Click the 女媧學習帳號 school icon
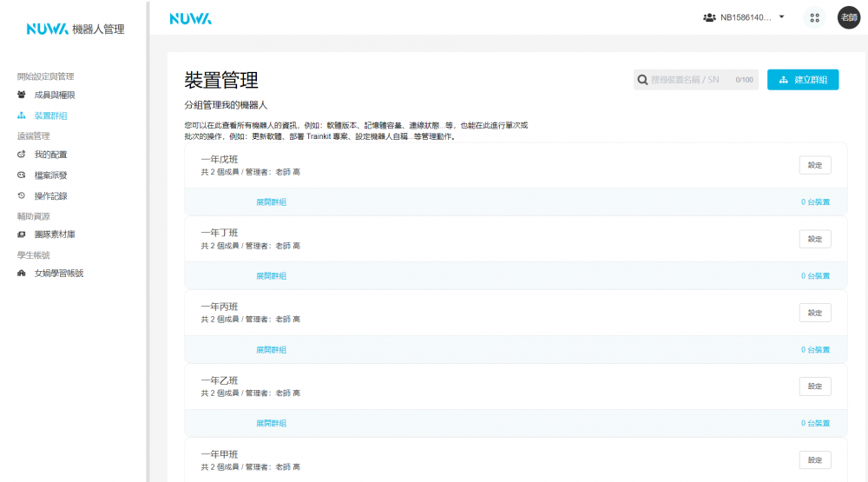The width and height of the screenshot is (868, 482). (22, 274)
